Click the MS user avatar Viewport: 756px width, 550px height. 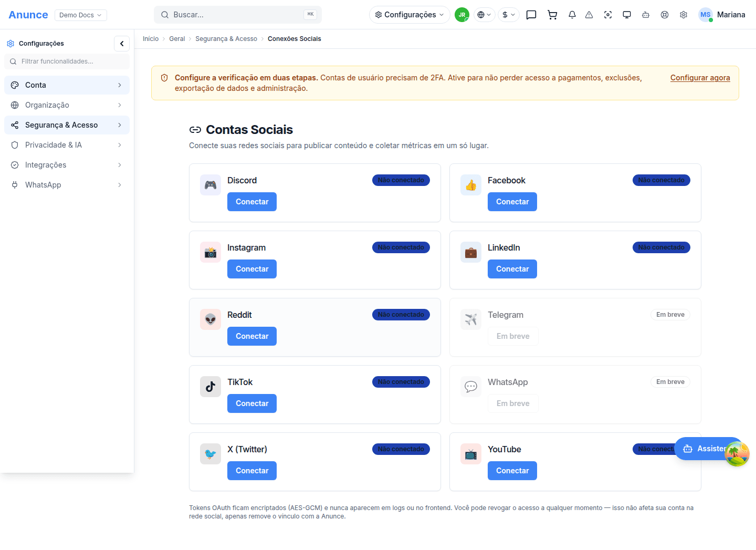pos(706,15)
